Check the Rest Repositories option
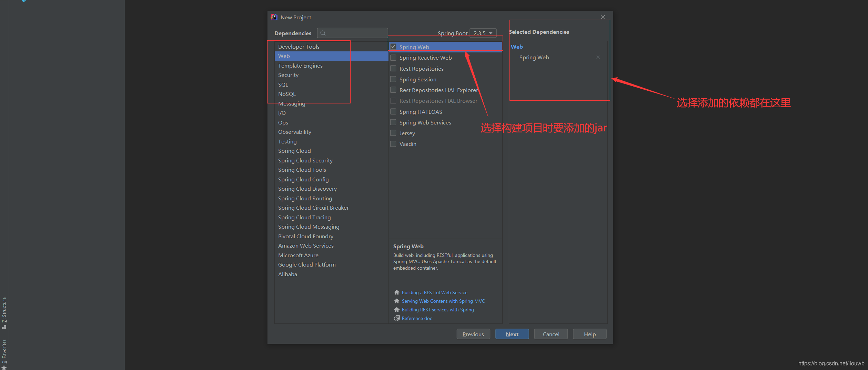Screen dimensions: 868x370 point(393,69)
